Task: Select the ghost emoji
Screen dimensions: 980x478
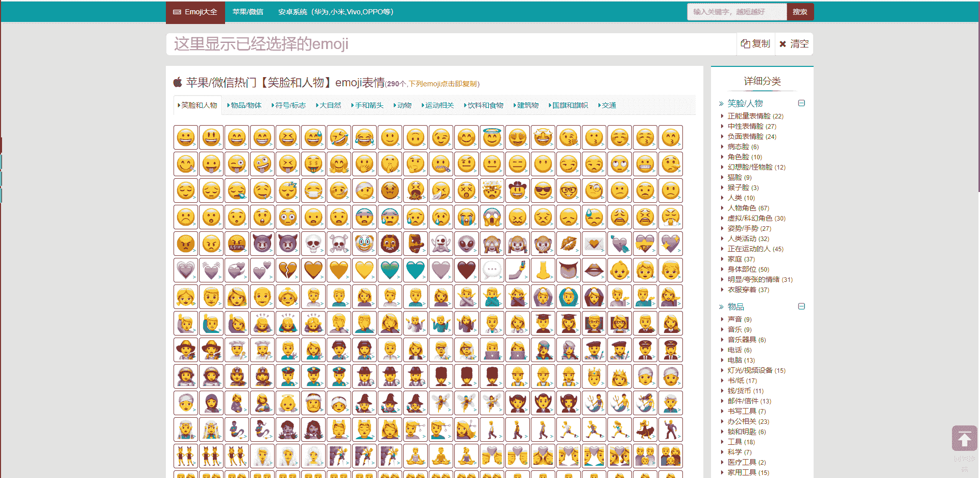Action: (x=440, y=244)
